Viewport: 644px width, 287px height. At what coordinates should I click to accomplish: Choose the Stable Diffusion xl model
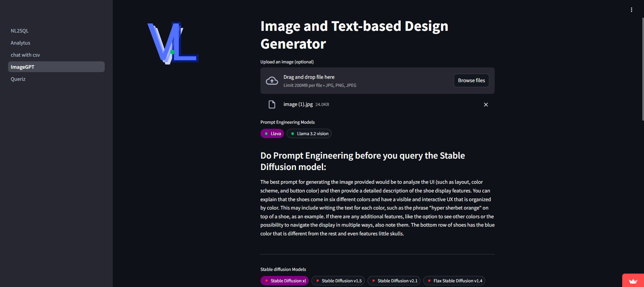click(x=285, y=281)
